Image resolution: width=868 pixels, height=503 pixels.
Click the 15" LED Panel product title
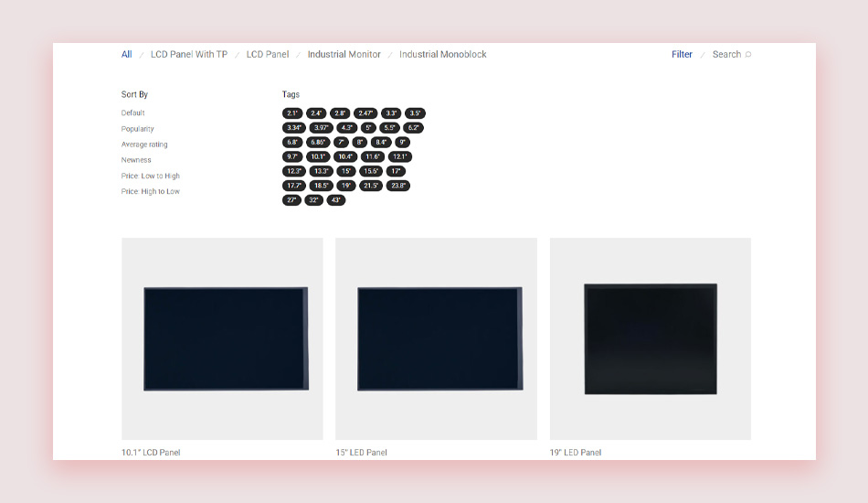361,452
